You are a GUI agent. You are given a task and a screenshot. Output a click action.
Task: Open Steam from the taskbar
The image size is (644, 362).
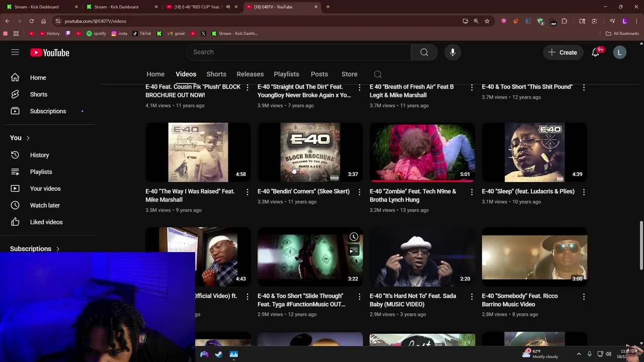click(x=219, y=354)
